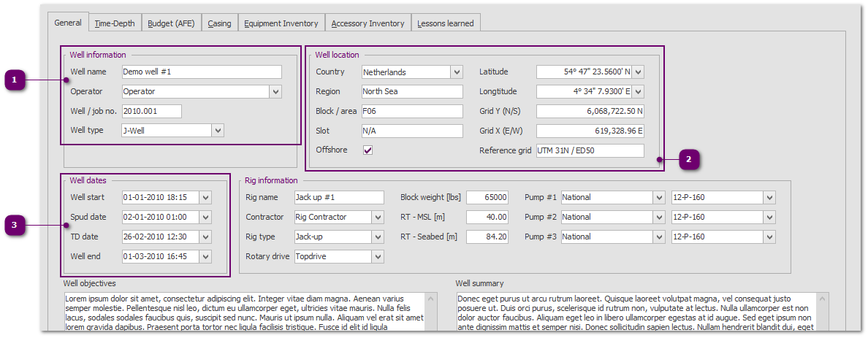The width and height of the screenshot is (868, 338).
Task: Open the Operator dropdown list
Action: click(x=275, y=92)
